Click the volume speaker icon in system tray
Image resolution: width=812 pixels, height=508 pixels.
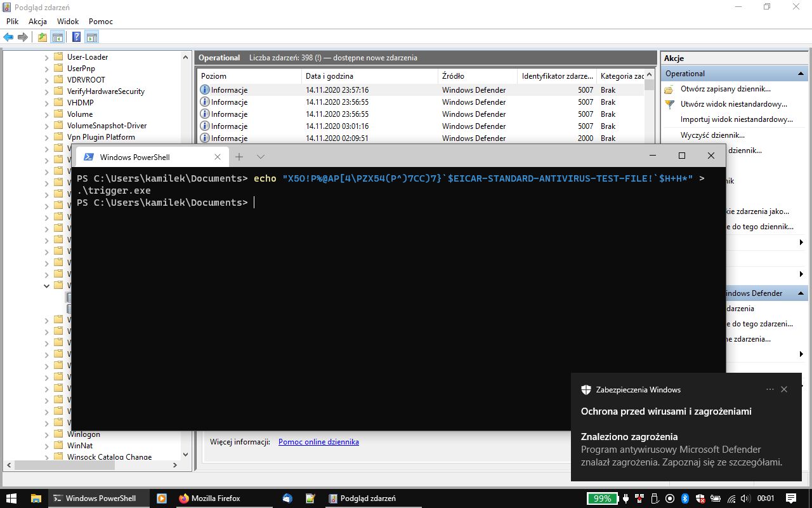(746, 498)
